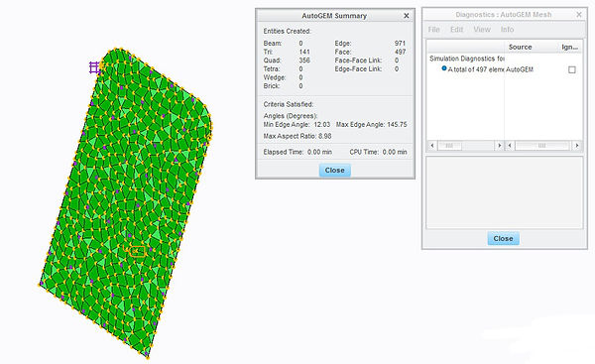Open the Info menu in the Diagnostics window
The height and width of the screenshot is (364, 595).
pyautogui.click(x=507, y=29)
